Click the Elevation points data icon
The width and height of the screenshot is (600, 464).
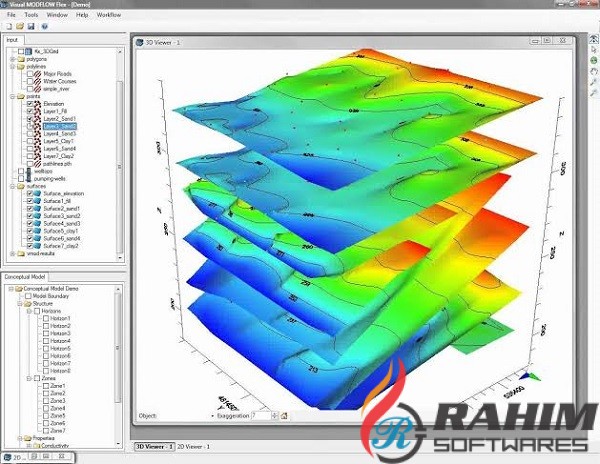(38, 104)
